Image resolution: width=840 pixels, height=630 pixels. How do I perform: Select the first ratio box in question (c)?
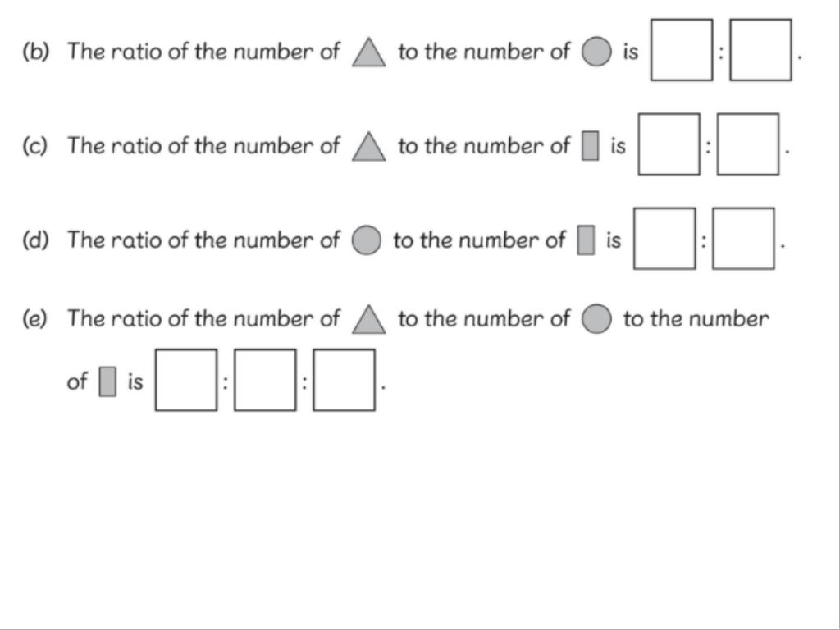tap(669, 144)
